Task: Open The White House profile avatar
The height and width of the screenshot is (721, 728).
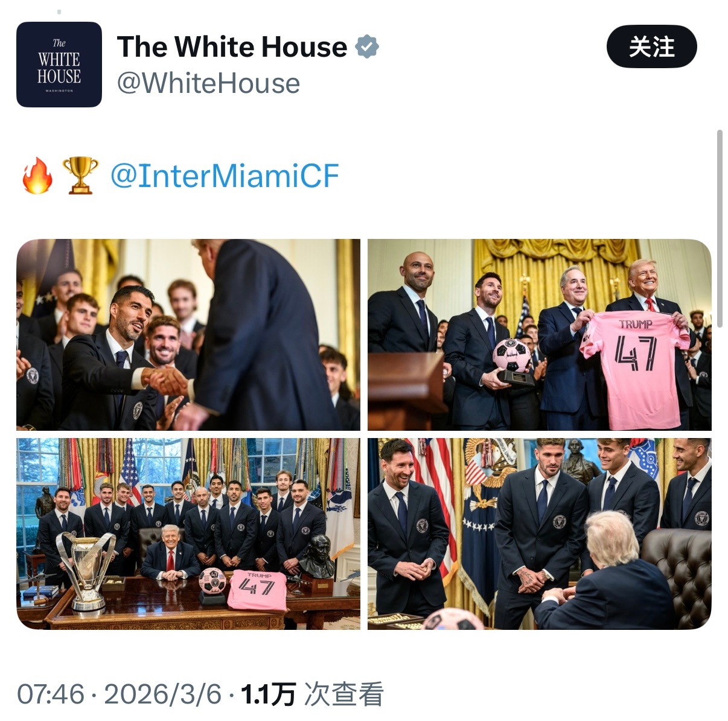Action: coord(59,65)
